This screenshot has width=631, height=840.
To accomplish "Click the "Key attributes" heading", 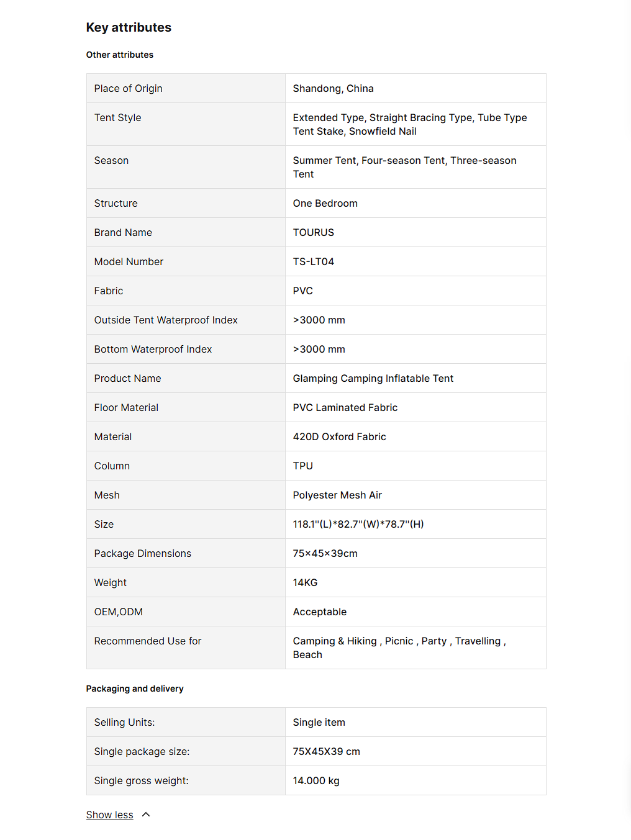I will pyautogui.click(x=129, y=27).
